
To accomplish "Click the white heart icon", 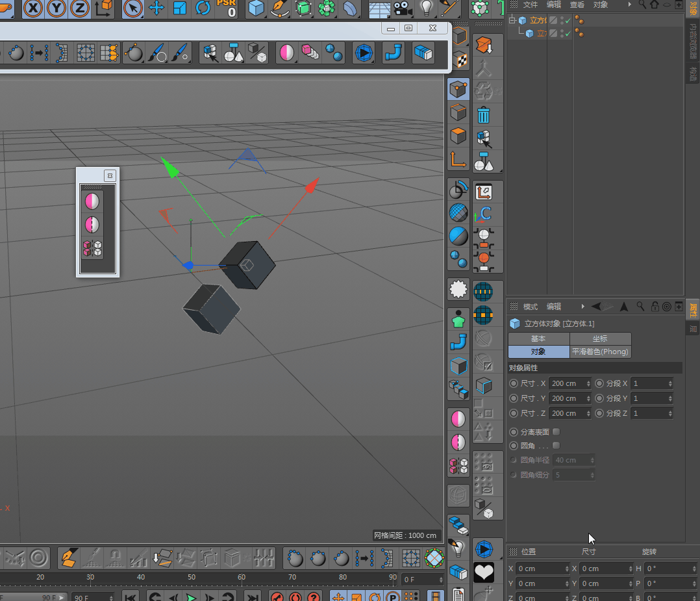I will [x=484, y=572].
